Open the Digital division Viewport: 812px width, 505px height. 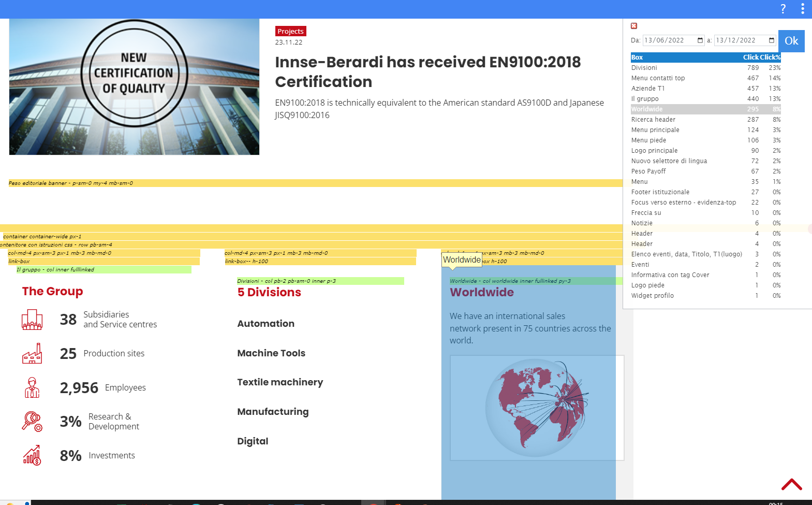click(x=253, y=441)
